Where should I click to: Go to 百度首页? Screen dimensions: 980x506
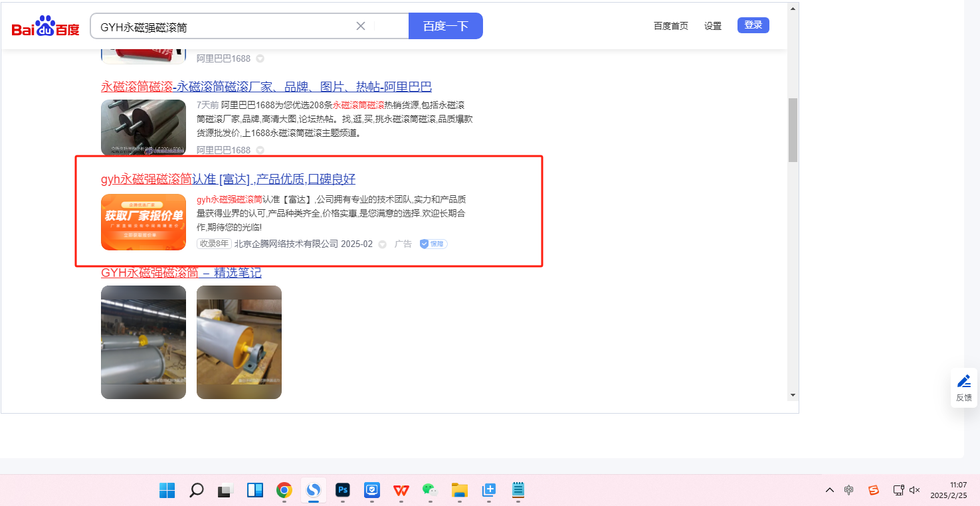(x=671, y=26)
